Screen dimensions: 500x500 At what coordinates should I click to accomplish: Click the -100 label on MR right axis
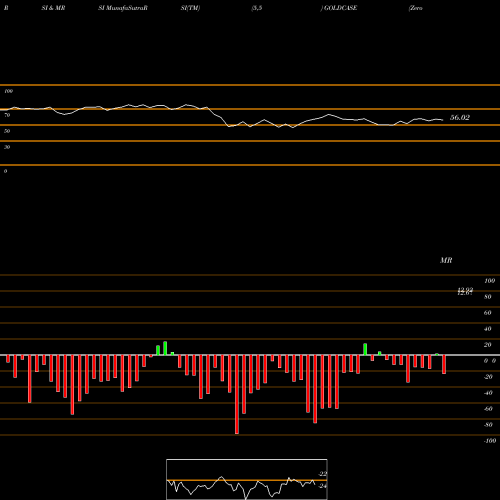(x=490, y=441)
